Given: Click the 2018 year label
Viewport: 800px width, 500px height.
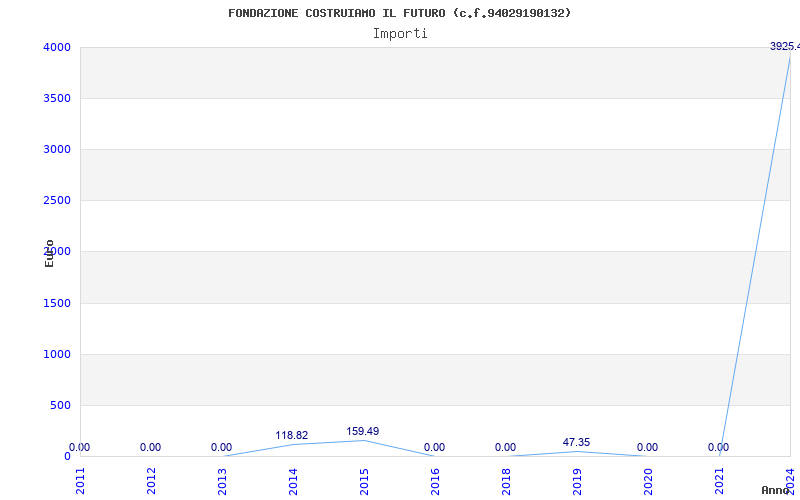Looking at the screenshot, I should pos(506,481).
